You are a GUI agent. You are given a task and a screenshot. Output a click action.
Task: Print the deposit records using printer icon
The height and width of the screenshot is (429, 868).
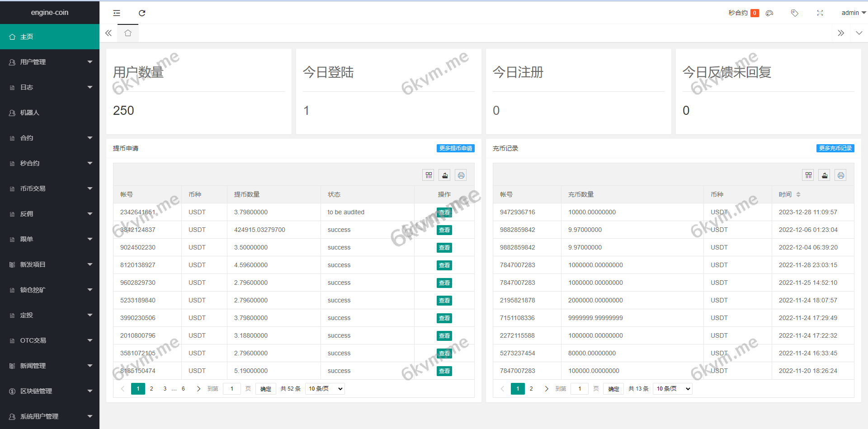(840, 175)
